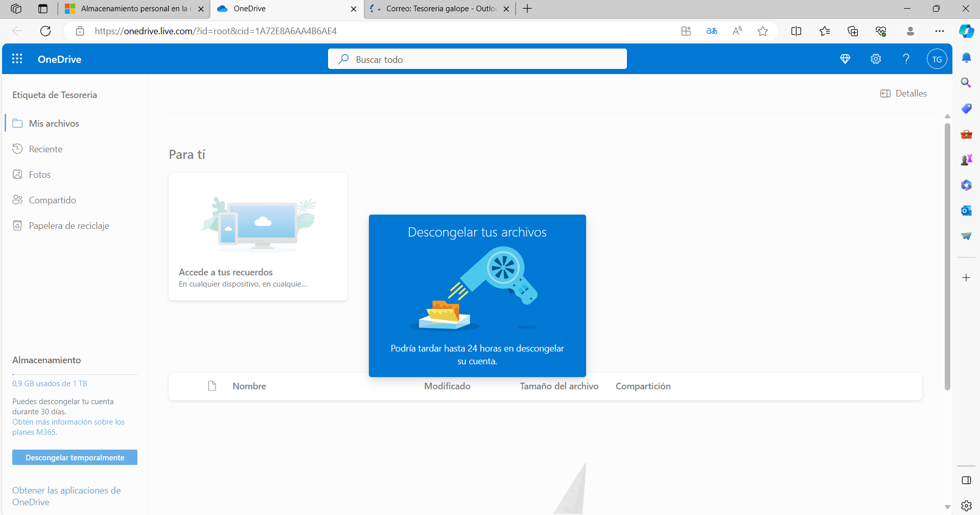Click the page vertical scrollbar
Viewport: 980px width, 515px height.
(947, 257)
